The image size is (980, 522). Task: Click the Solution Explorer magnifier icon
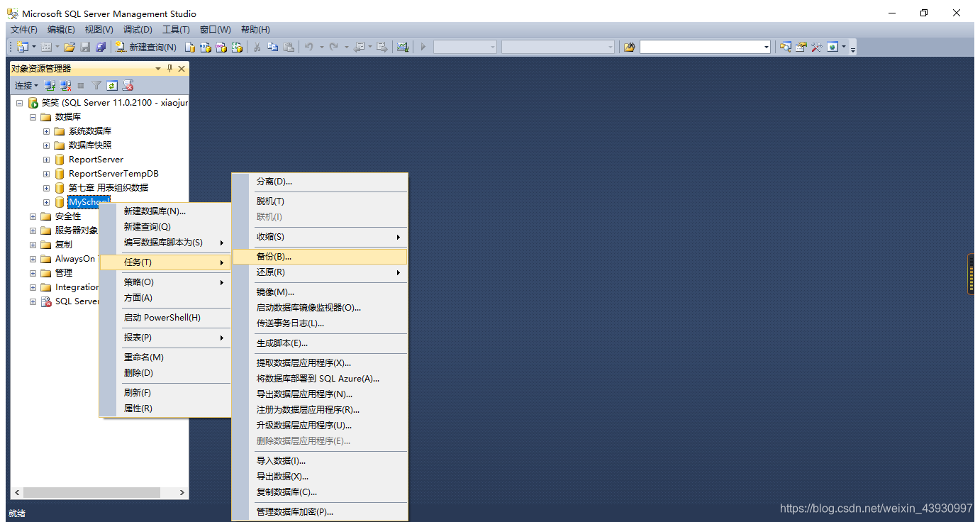coord(786,47)
